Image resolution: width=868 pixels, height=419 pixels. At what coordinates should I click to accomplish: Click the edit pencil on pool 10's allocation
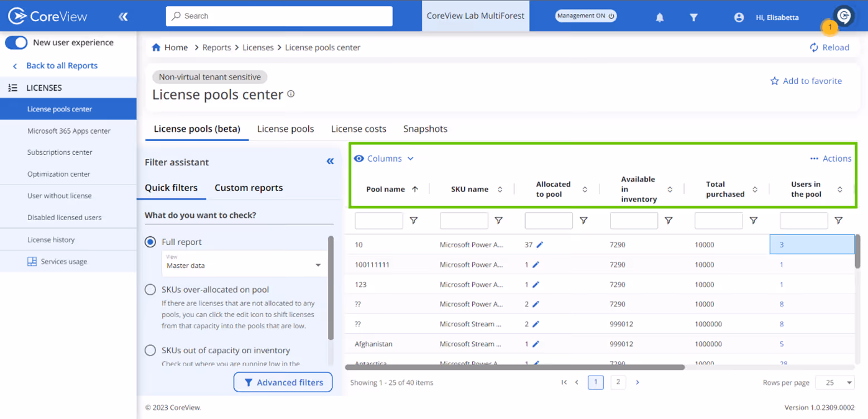click(x=539, y=244)
